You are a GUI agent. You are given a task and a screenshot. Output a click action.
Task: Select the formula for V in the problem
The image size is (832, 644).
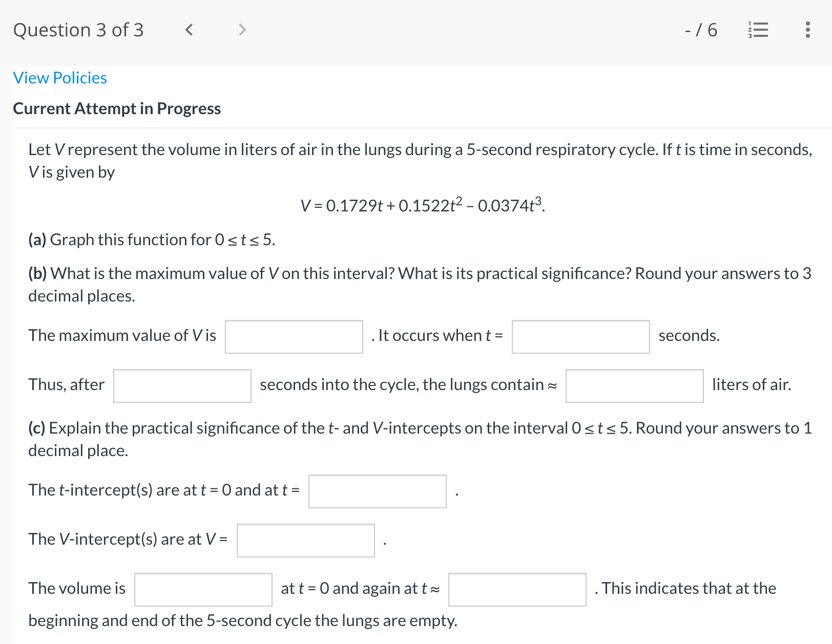coord(423,205)
